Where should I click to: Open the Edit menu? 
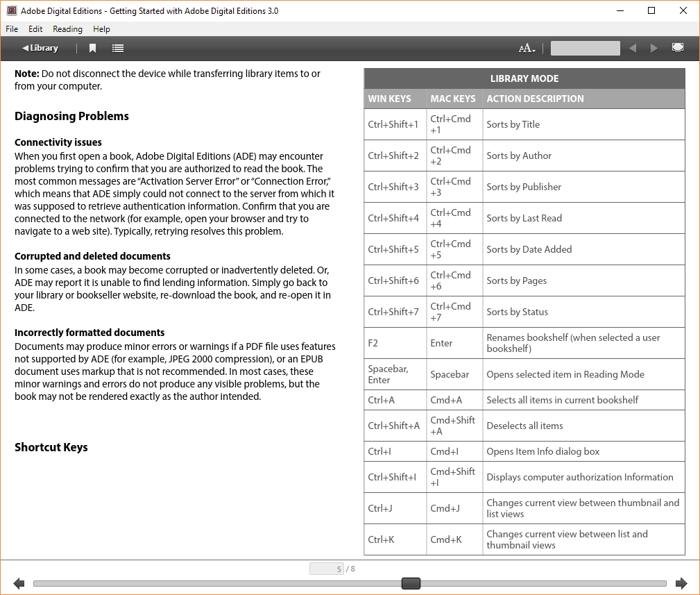point(35,29)
